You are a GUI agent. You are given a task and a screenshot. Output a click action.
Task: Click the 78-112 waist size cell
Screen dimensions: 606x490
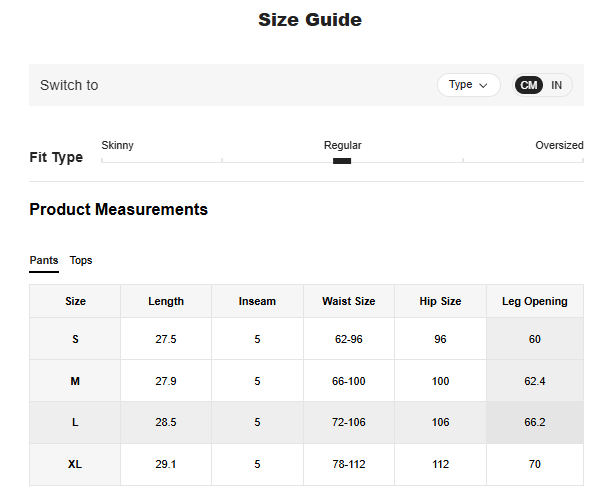tap(348, 464)
